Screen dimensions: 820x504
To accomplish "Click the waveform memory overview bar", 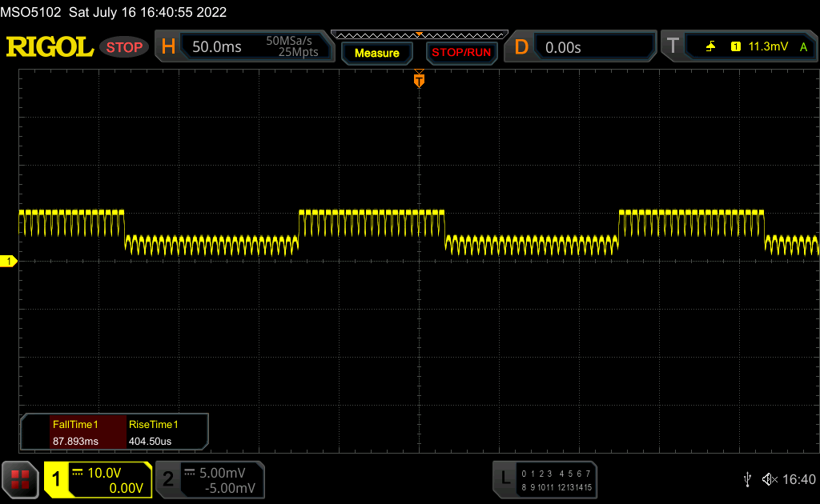I will coord(419,35).
